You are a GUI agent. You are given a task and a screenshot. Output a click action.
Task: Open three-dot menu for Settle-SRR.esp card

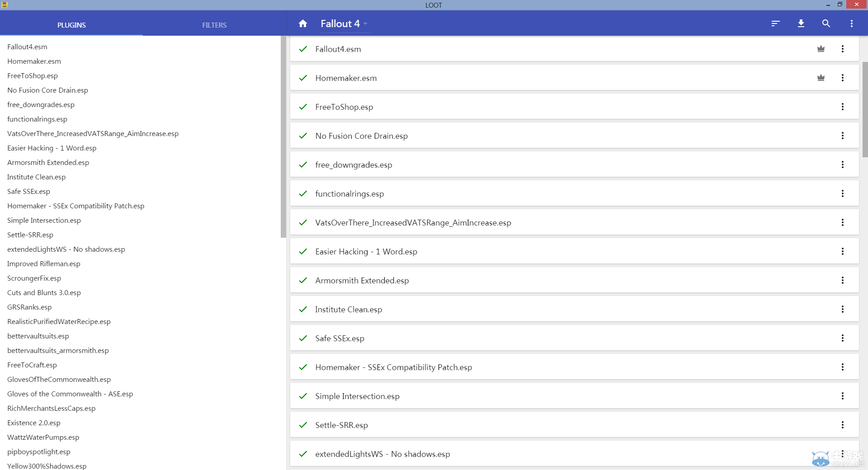843,425
